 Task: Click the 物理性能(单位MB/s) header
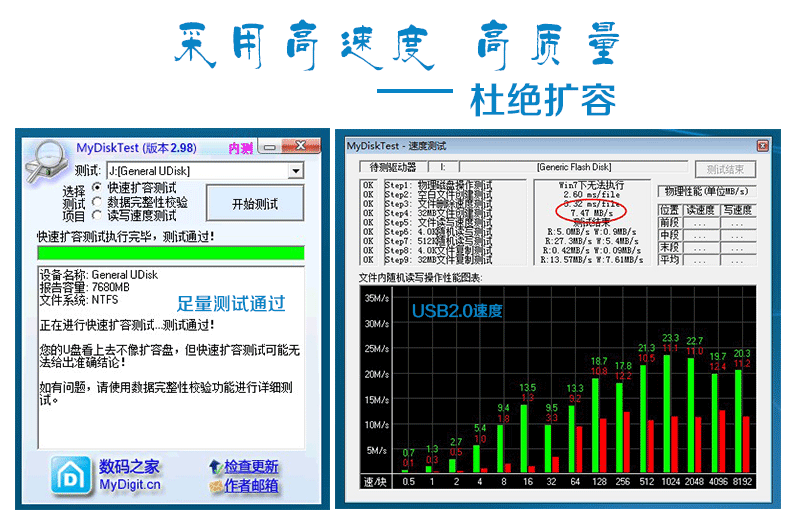click(706, 191)
